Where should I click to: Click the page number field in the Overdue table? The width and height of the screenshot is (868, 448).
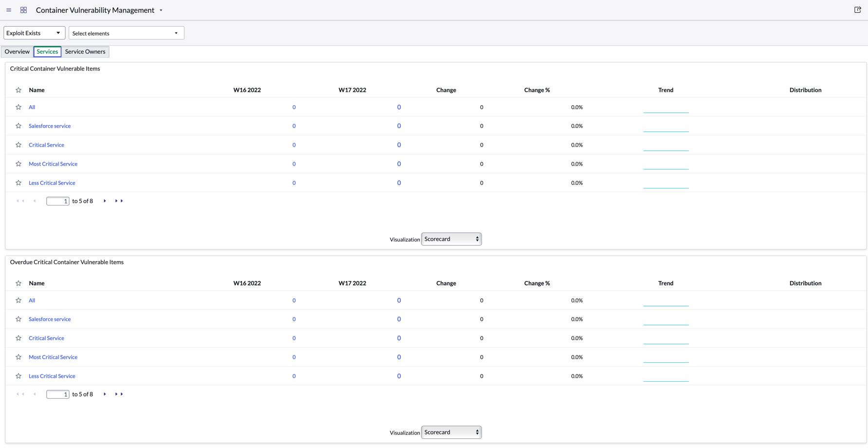pos(58,394)
